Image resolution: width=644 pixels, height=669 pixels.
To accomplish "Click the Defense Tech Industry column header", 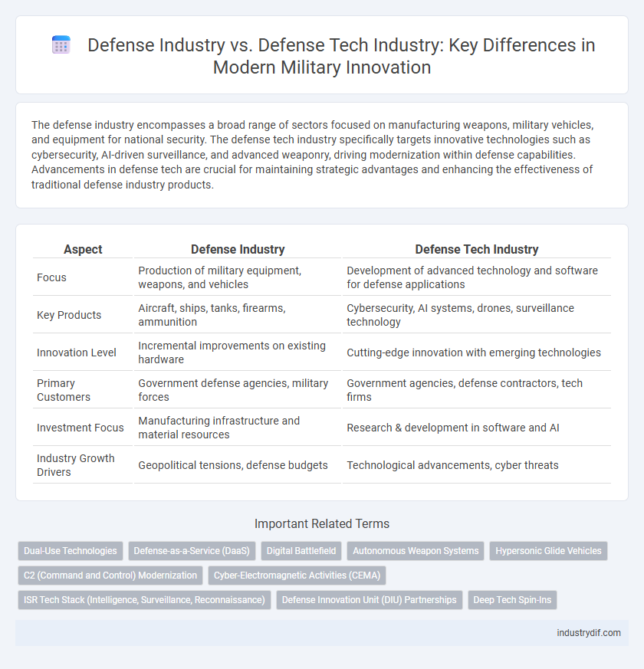I will pyautogui.click(x=477, y=249).
